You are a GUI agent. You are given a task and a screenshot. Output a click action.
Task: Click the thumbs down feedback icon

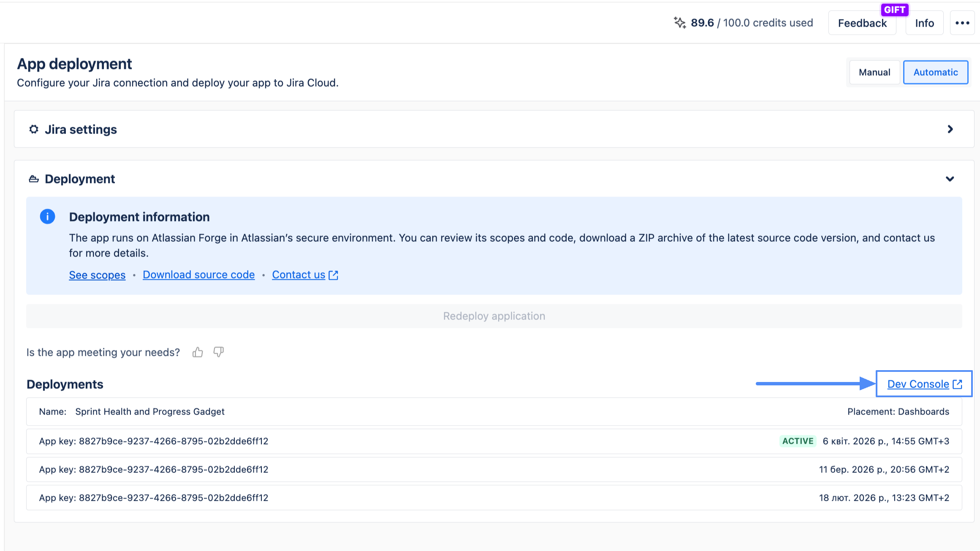pos(218,352)
